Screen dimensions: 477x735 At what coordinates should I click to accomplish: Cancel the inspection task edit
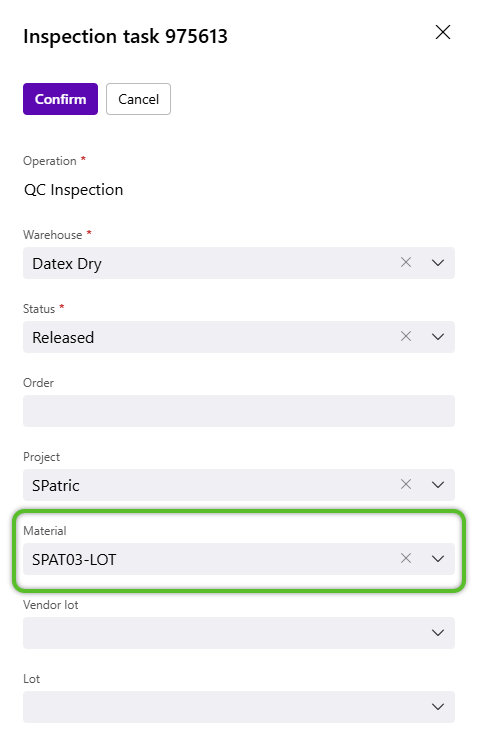(138, 99)
